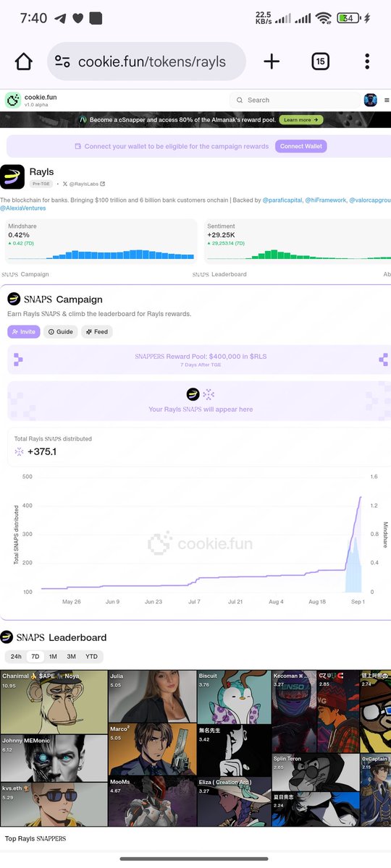Open the user avatar profile icon
The image size is (391, 868).
(370, 100)
